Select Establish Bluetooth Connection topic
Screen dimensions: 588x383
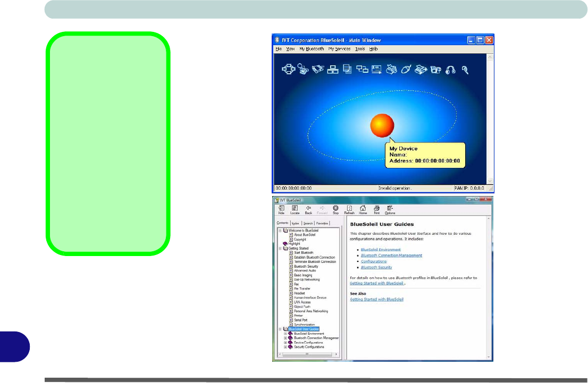pyautogui.click(x=314, y=258)
